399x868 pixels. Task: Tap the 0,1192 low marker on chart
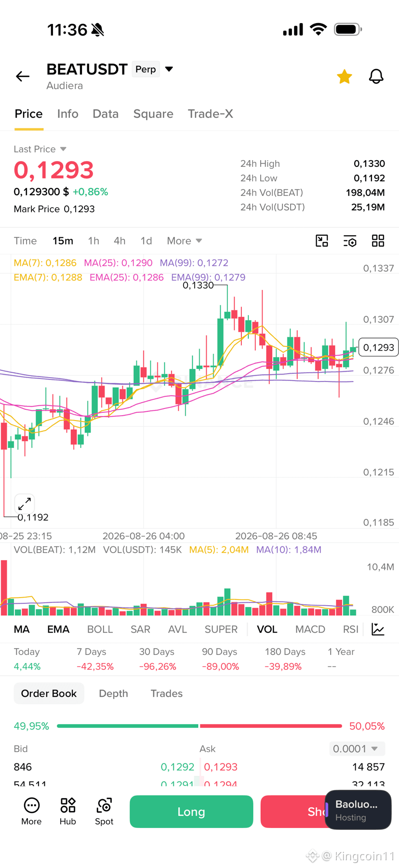33,517
